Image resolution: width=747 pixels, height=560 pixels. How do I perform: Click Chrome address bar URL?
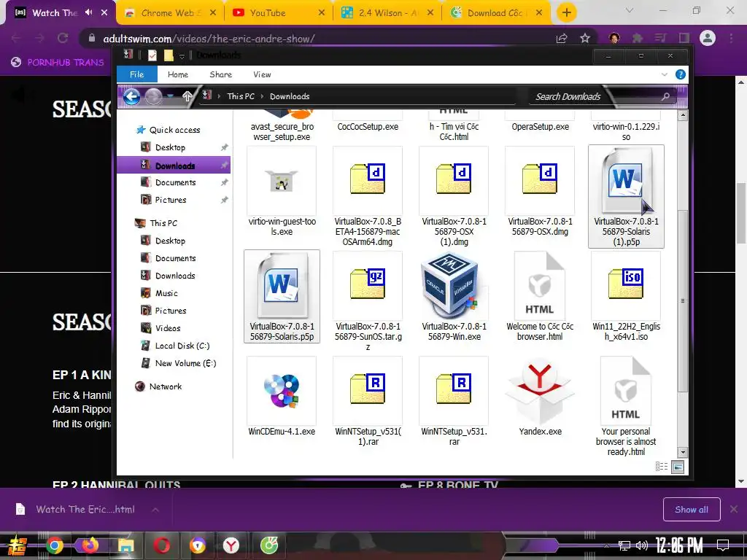pos(209,39)
